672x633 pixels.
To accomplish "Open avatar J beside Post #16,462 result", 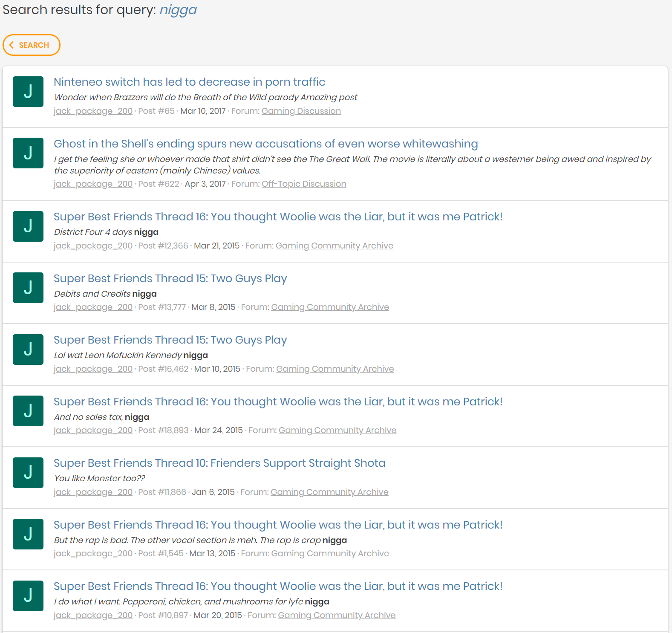I will tap(28, 350).
